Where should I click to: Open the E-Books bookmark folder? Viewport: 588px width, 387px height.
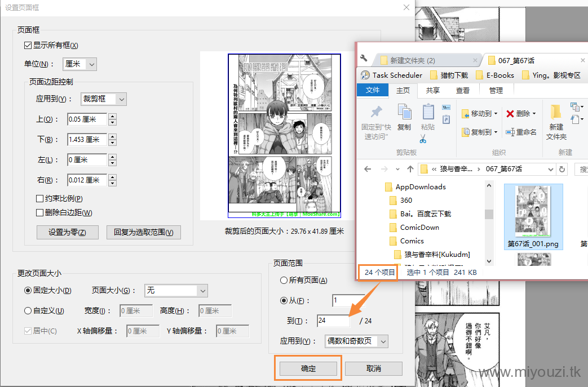click(495, 75)
